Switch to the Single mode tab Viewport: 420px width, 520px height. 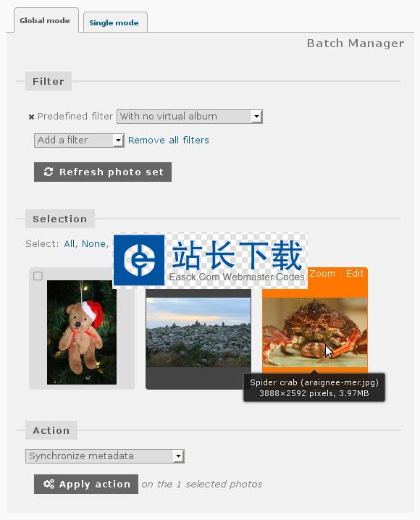click(x=114, y=23)
